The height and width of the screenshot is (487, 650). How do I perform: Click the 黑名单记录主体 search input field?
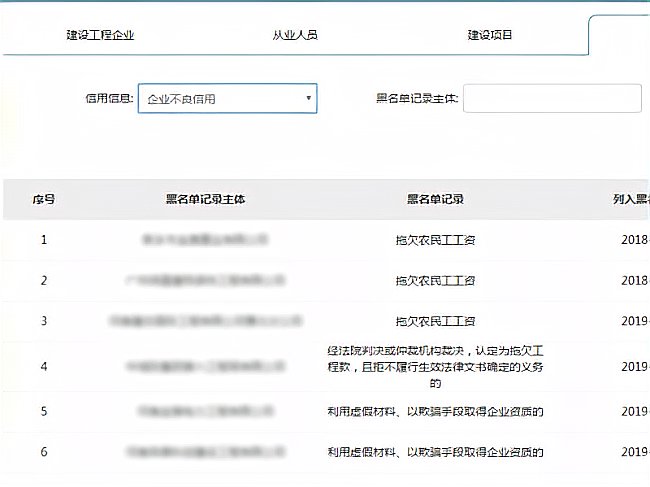[552, 98]
